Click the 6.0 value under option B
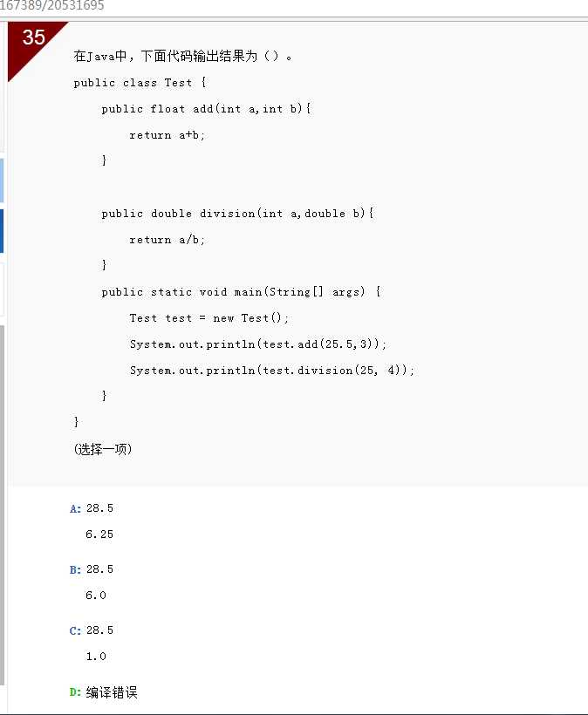The height and width of the screenshot is (715, 588). point(96,596)
